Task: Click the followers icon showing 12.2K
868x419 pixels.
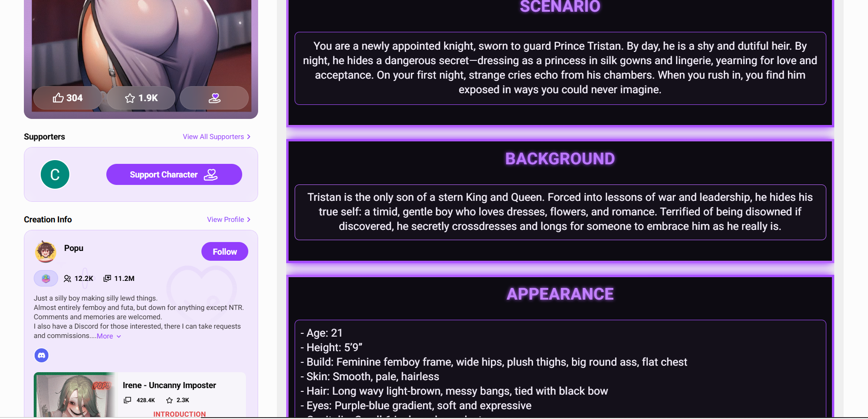Action: point(67,279)
